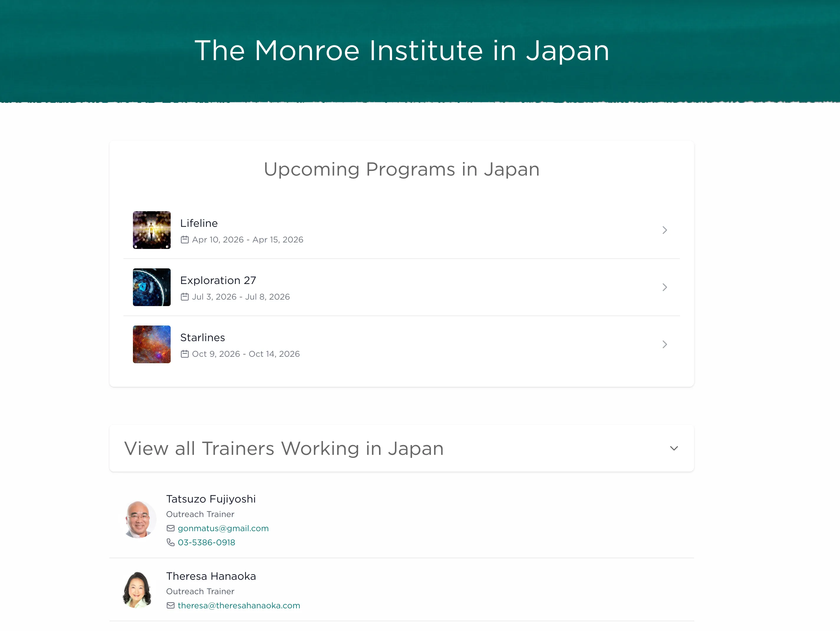Email theresa@theresahanaoka.com
Screen dimensions: 840x631
click(x=238, y=605)
